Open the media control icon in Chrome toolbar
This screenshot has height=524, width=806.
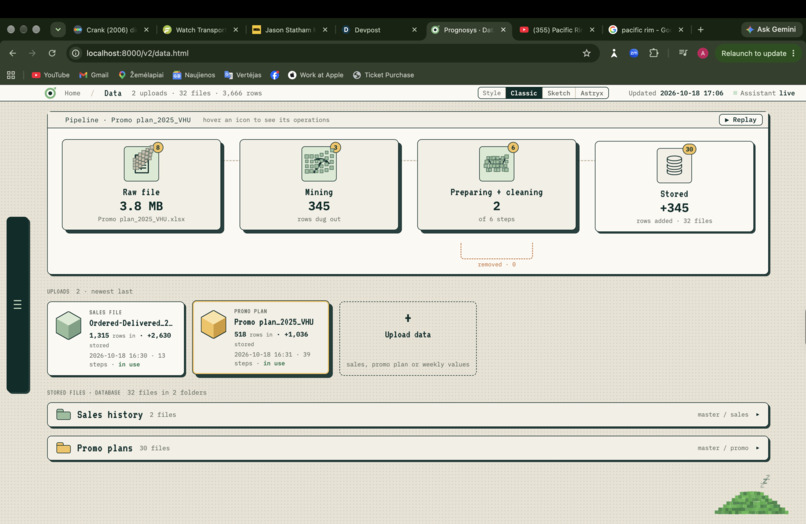coord(683,53)
